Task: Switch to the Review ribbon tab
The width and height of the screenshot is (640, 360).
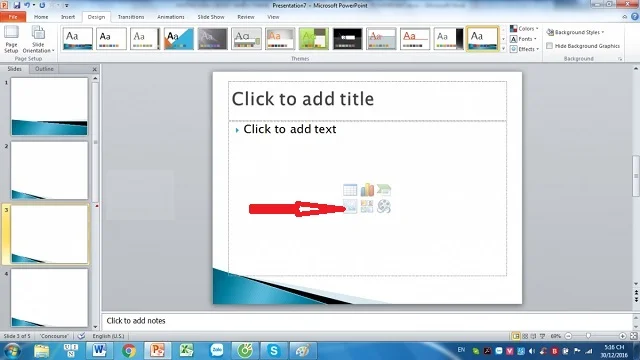Action: 246,17
